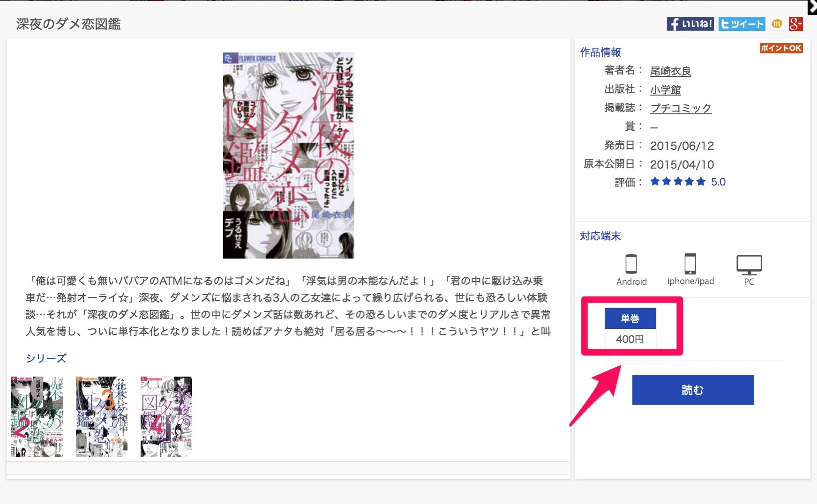This screenshot has height=504, width=817.
Task: Click the iphone/ipad device icon
Action: (x=690, y=264)
